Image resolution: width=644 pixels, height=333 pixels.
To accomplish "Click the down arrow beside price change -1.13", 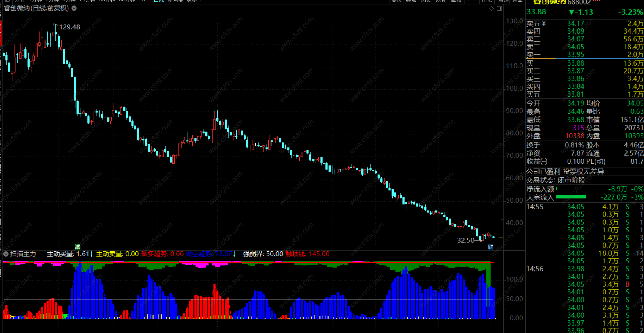I will pyautogui.click(x=571, y=12).
